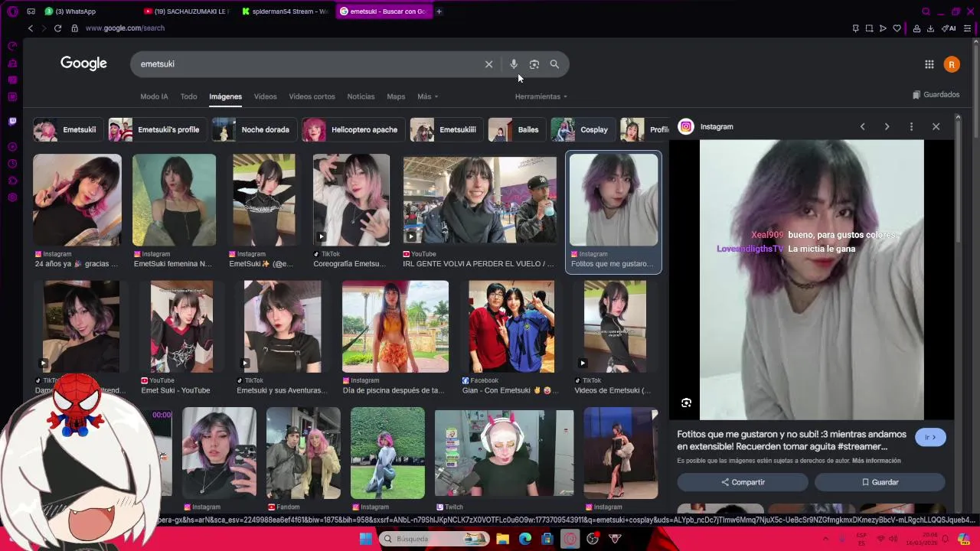
Task: Open the '24 años ya' Instagram thumbnail
Action: tap(77, 201)
